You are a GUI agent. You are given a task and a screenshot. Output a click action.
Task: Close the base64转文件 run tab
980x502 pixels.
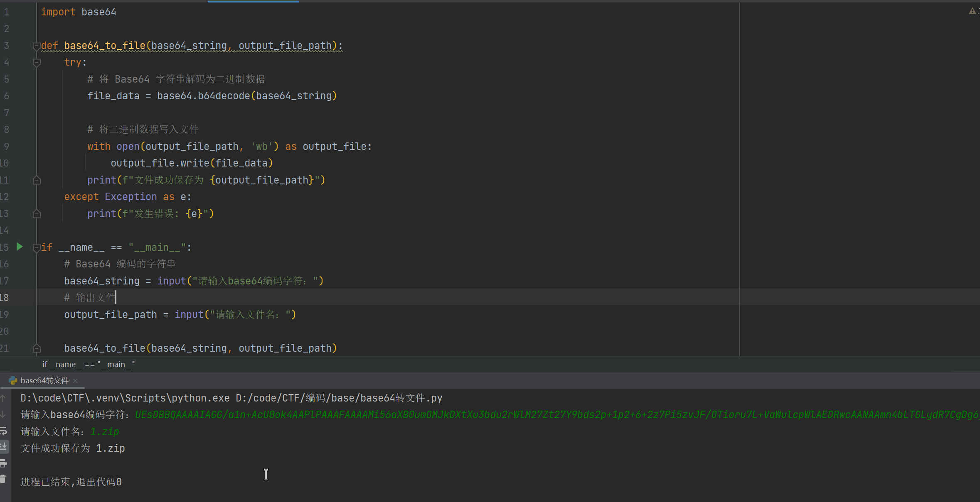point(75,380)
